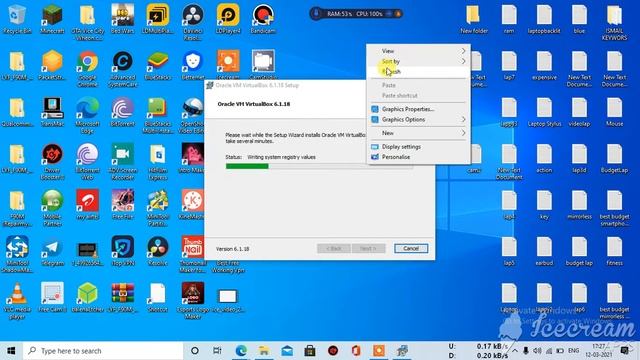This screenshot has width=640, height=360.
Task: Click the Windows Start button
Action: [11, 351]
